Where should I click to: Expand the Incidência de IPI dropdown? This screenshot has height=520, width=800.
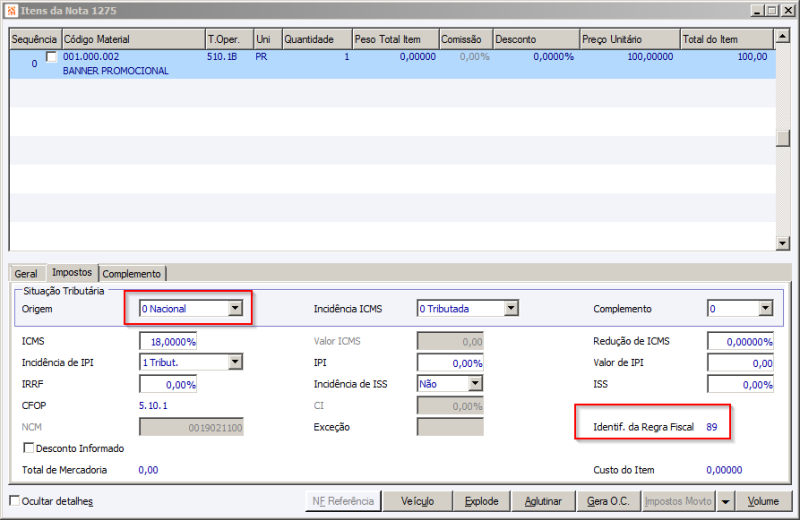pos(235,362)
